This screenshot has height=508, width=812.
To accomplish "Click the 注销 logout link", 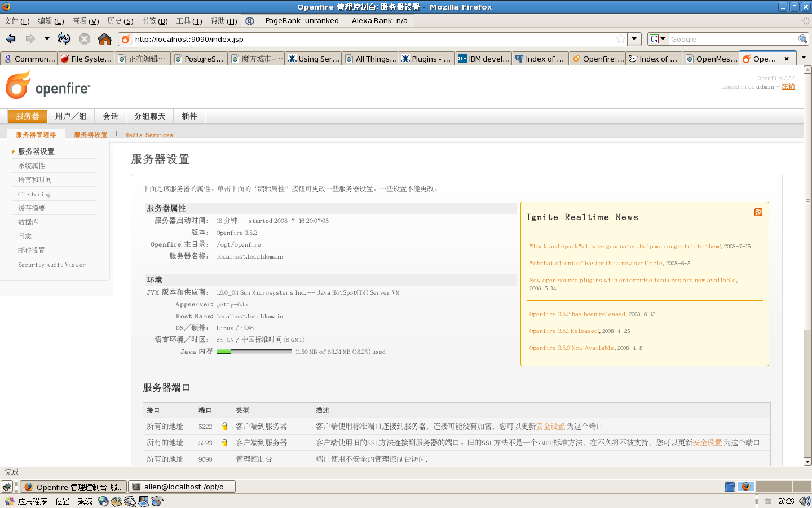I will click(788, 86).
